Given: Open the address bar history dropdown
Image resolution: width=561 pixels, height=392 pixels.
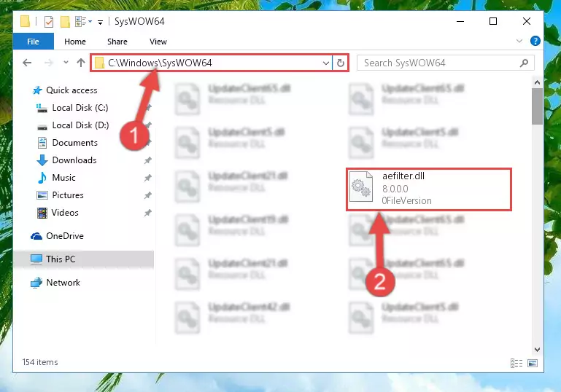Looking at the screenshot, I should 325,63.
